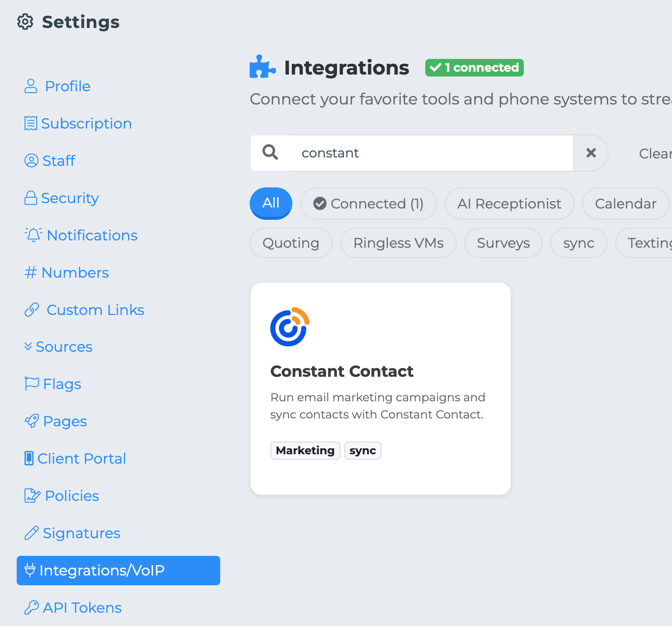672x626 pixels.
Task: Open the Integrations/VoIP settings page
Action: click(118, 570)
